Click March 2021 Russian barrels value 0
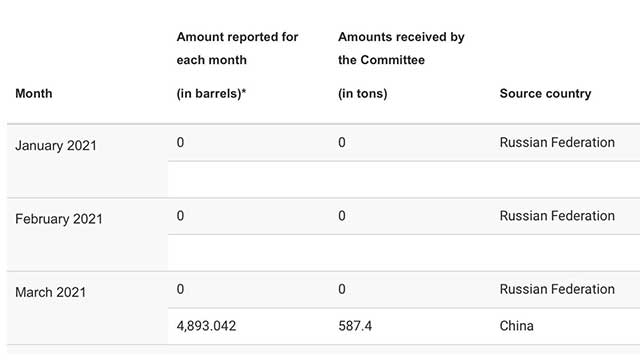640x360 pixels. pos(180,289)
